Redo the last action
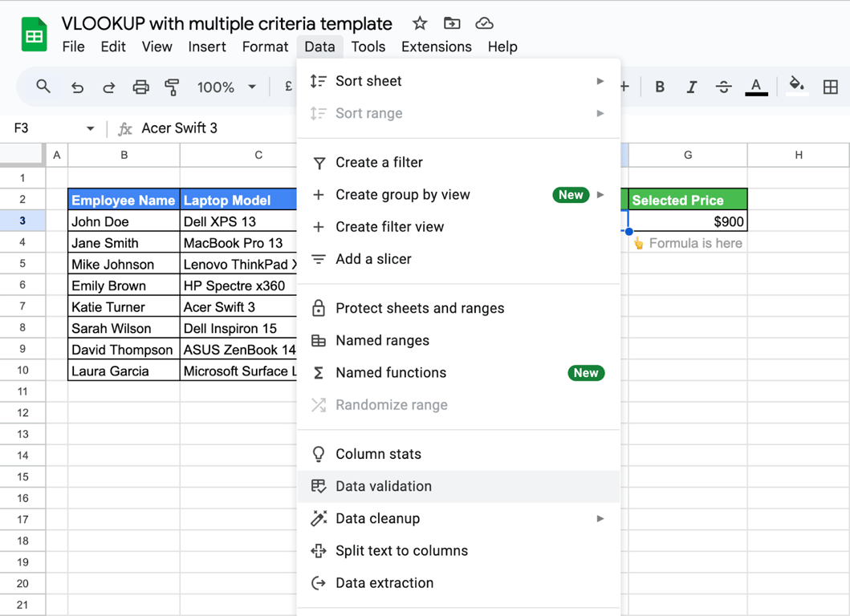 (109, 87)
